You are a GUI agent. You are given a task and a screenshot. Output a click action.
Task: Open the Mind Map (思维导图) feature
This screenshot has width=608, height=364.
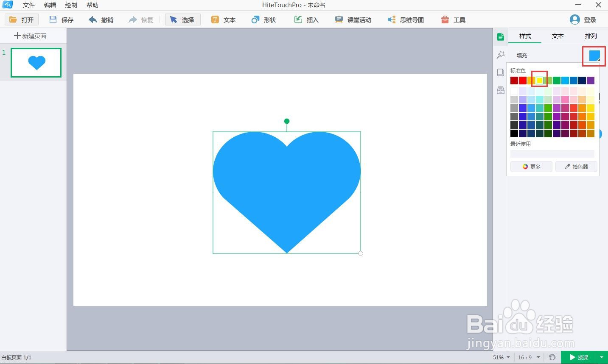(406, 19)
